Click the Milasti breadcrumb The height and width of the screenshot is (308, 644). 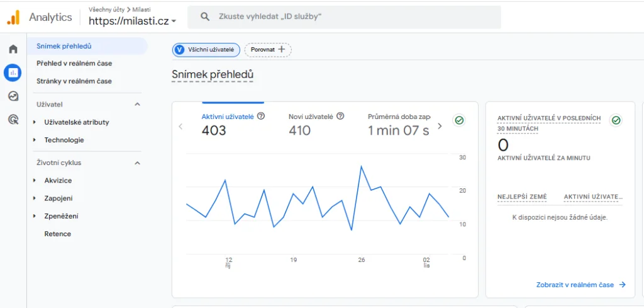(142, 9)
